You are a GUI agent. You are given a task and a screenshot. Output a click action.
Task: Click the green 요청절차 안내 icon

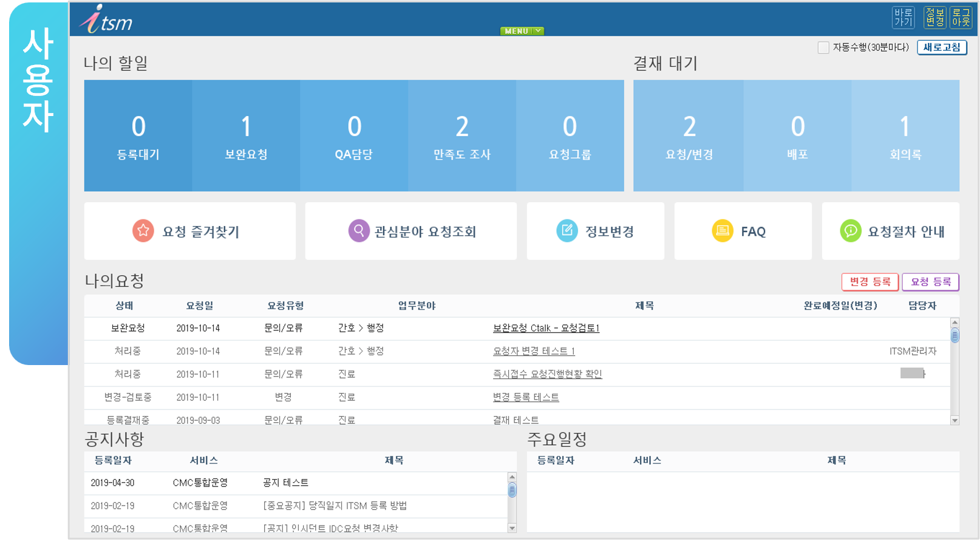[850, 231]
